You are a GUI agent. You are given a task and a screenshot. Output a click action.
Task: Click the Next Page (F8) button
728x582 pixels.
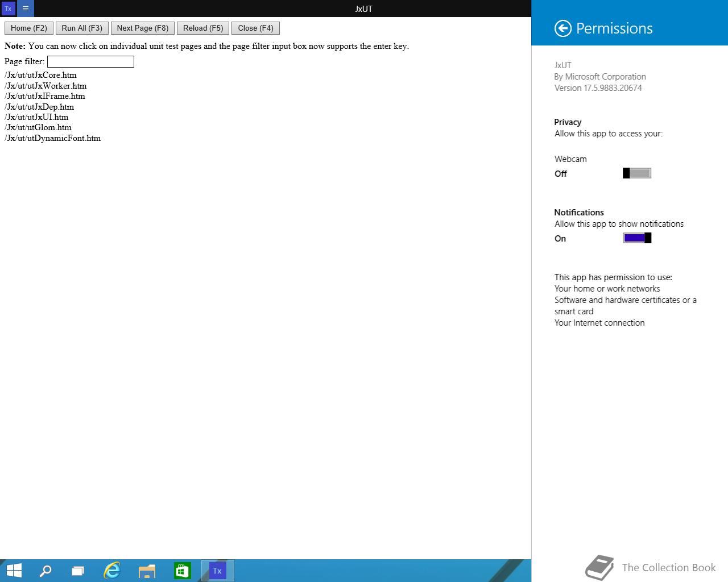(x=143, y=28)
